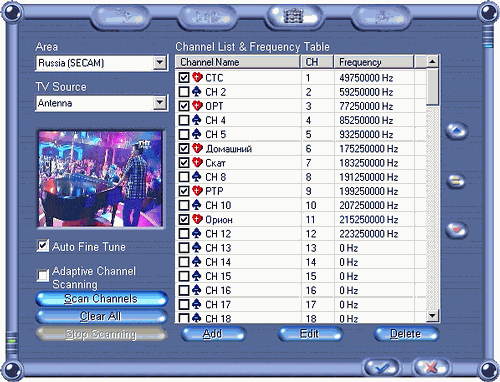The width and height of the screenshot is (500, 382).
Task: Click the heart icon beside Скат
Action: pos(197,163)
